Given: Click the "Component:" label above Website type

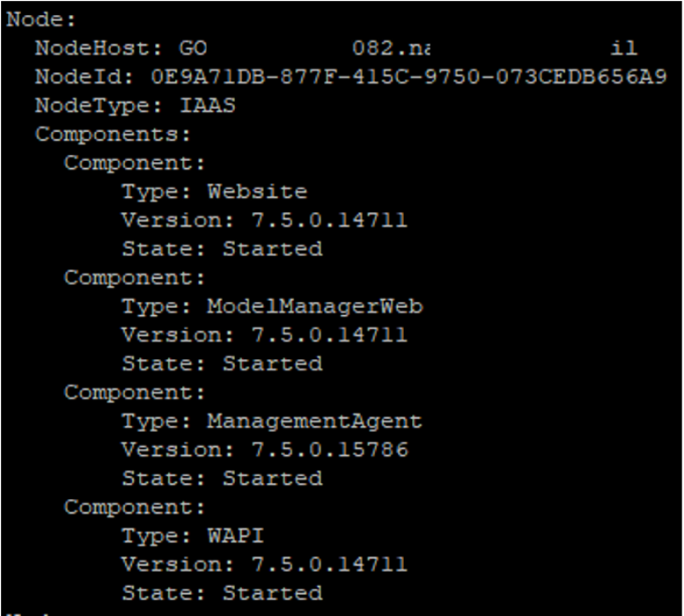Looking at the screenshot, I should pos(134,164).
